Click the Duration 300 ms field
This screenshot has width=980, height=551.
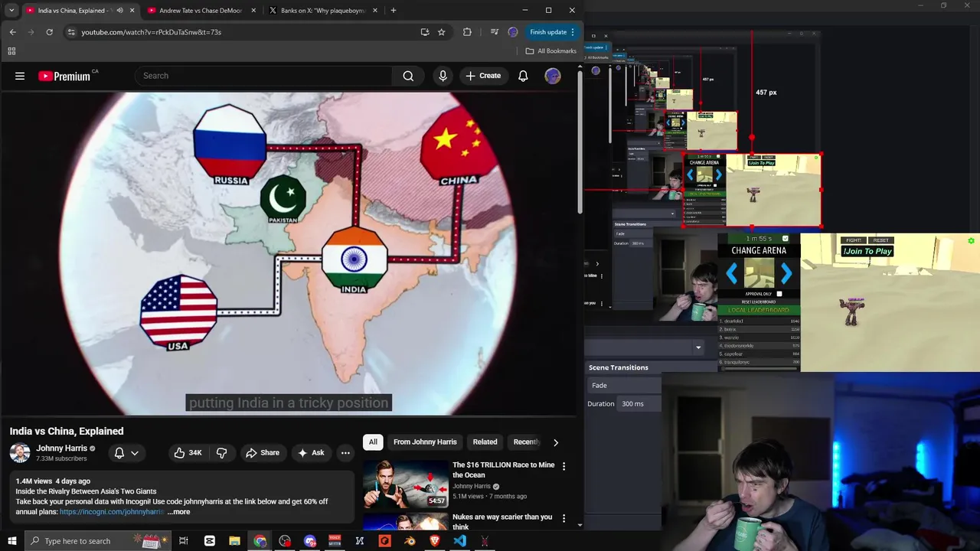pyautogui.click(x=640, y=404)
